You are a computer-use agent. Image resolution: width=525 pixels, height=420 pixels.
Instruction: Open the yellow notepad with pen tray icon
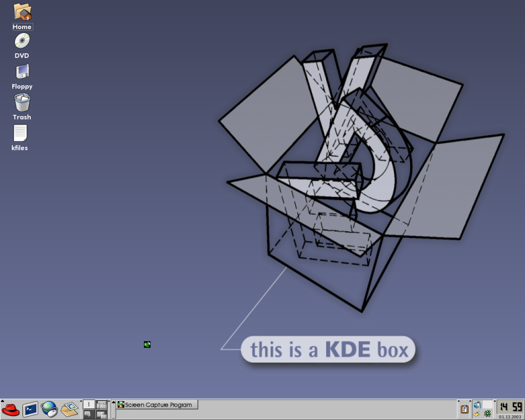477,413
